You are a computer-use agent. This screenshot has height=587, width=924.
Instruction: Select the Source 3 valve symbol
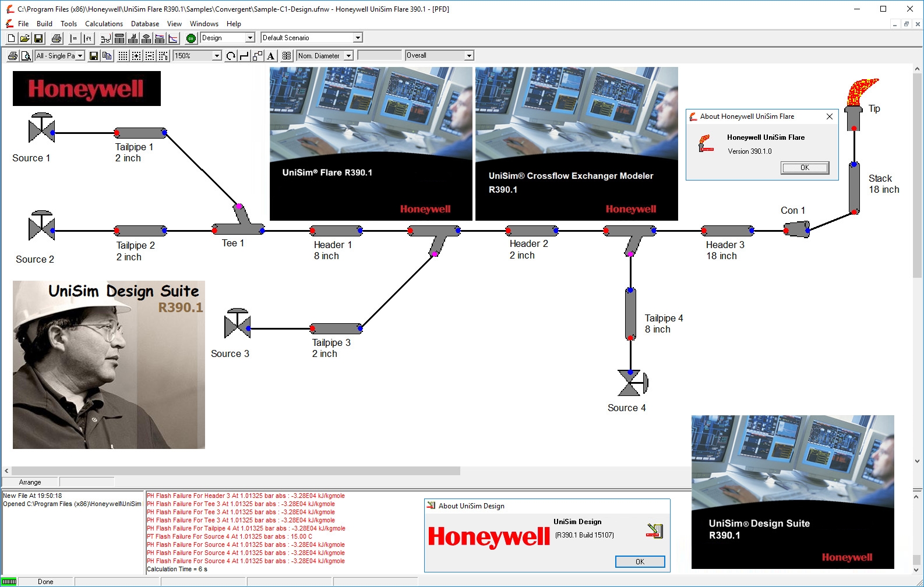pyautogui.click(x=237, y=324)
